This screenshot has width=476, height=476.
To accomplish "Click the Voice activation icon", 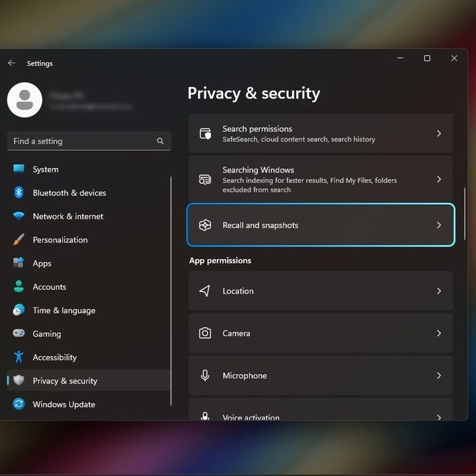I will coord(205,416).
